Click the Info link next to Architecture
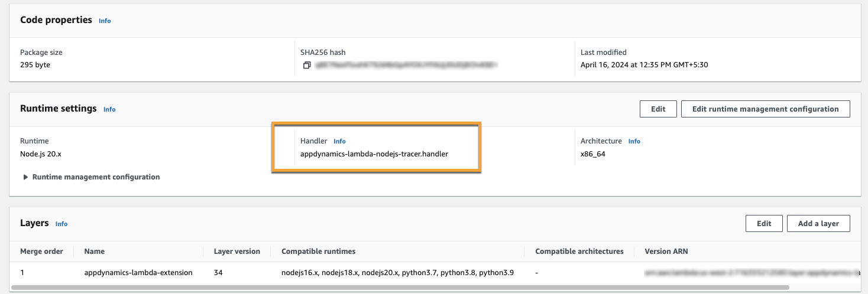This screenshot has height=294, width=868. click(634, 141)
